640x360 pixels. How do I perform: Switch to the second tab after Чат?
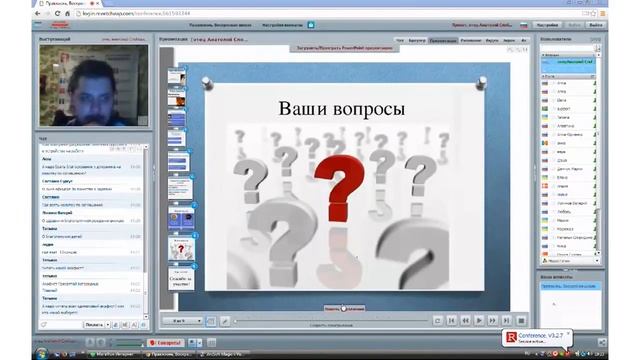(417, 40)
